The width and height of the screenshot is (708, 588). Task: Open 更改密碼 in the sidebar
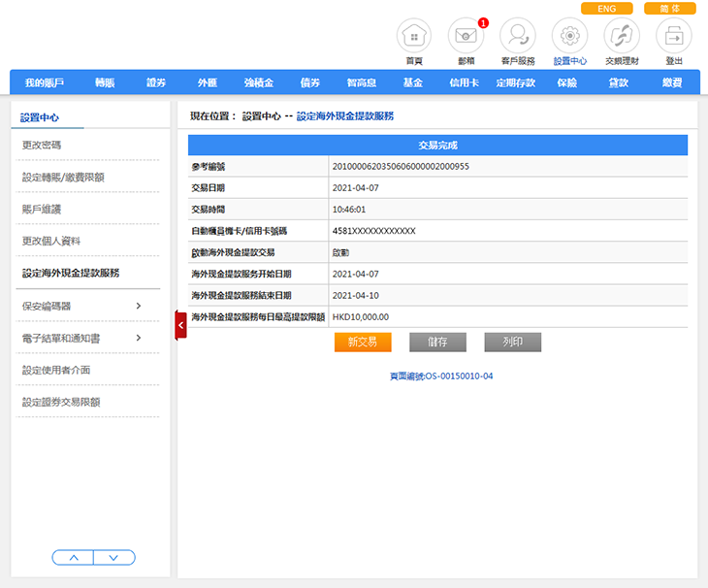[43, 145]
